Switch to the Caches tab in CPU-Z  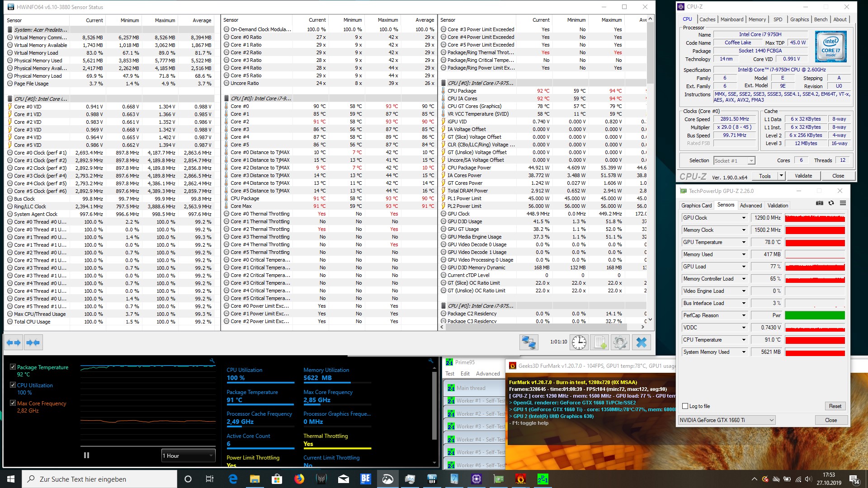click(707, 19)
